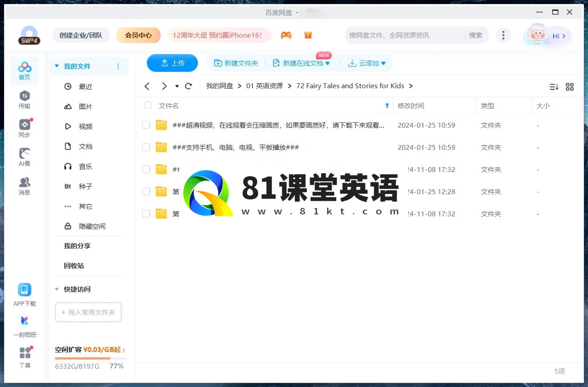Select 视频 in the left file menu

click(x=85, y=126)
